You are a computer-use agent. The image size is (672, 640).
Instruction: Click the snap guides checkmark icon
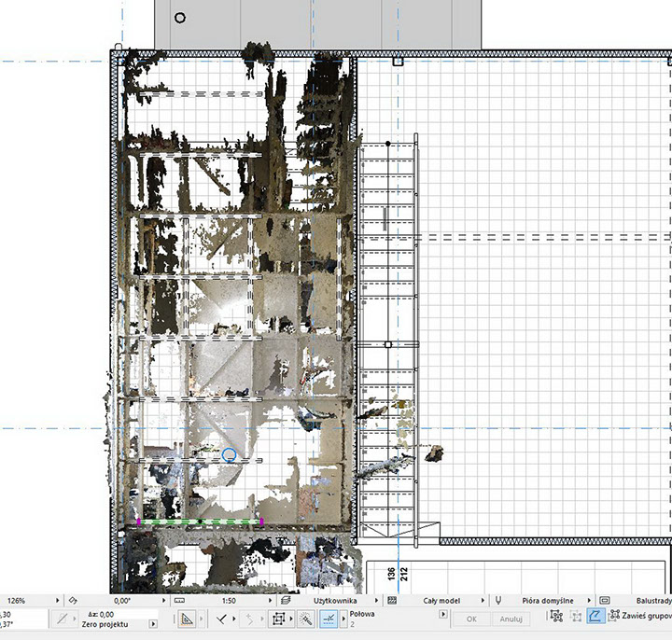[221, 619]
